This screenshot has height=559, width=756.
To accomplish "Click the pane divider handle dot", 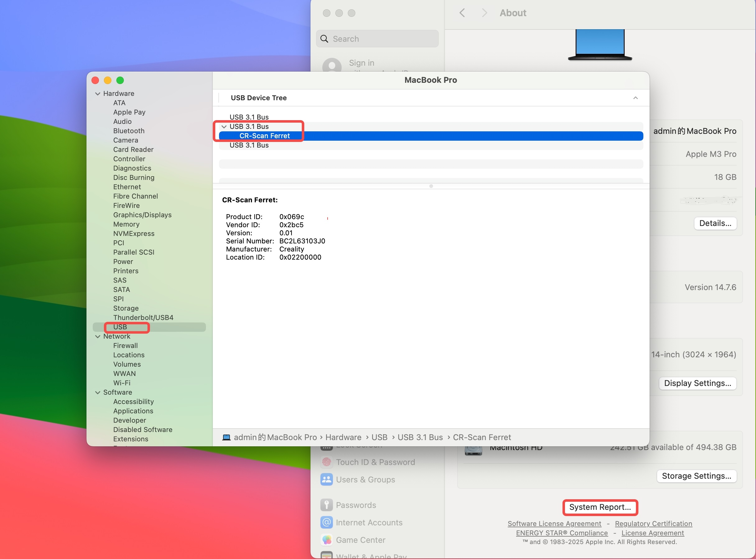I will click(x=431, y=186).
